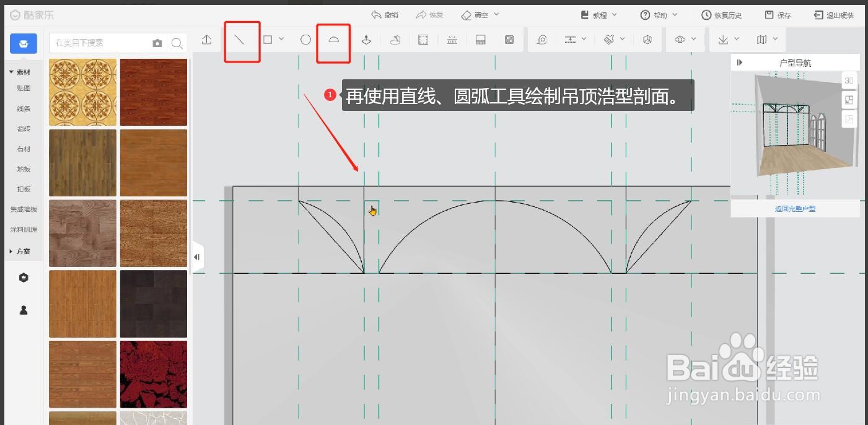
Task: Collapse the left material panel arrow
Action: 197,256
